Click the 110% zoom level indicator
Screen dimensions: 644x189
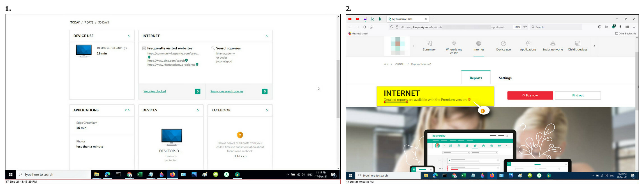pyautogui.click(x=517, y=27)
